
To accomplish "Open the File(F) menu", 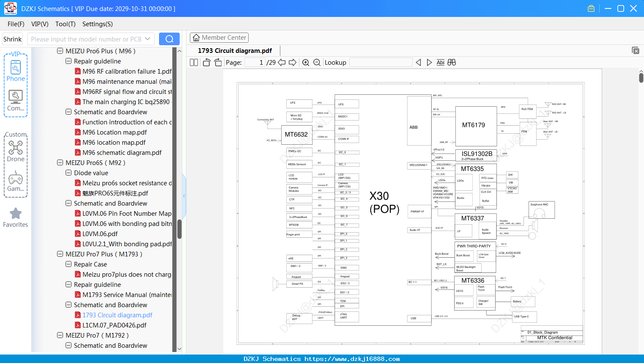I will (16, 24).
